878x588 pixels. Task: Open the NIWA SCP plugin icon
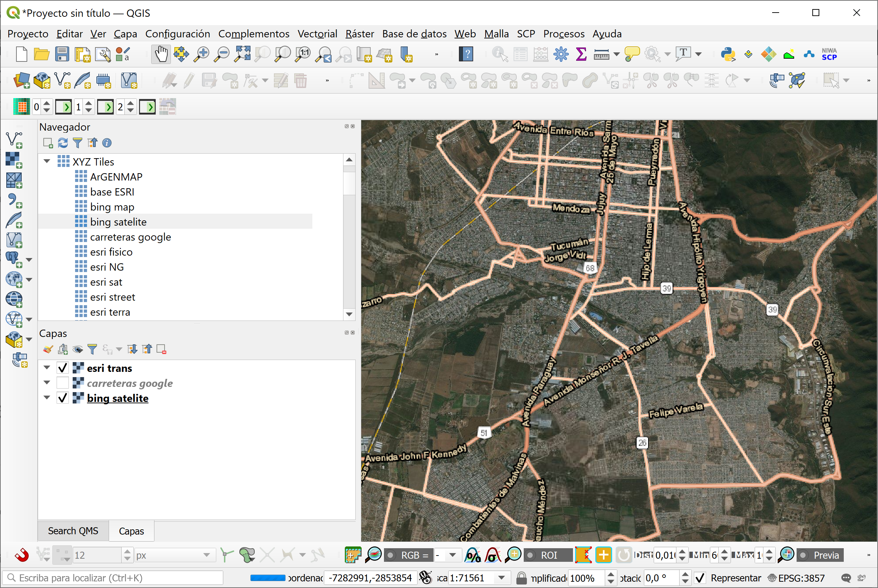(x=829, y=54)
